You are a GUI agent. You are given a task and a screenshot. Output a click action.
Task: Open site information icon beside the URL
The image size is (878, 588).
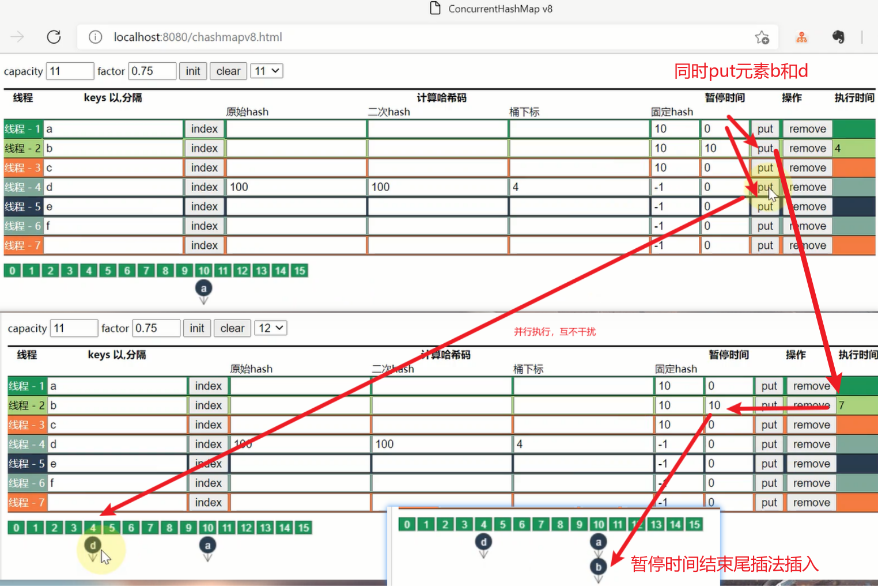point(96,37)
